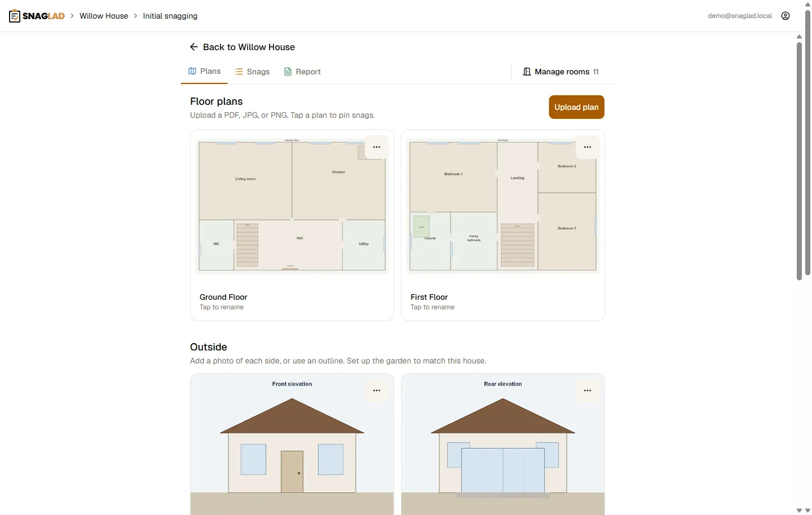This screenshot has height=515, width=812.
Task: Open the First Floor plan thumbnail
Action: click(x=503, y=206)
